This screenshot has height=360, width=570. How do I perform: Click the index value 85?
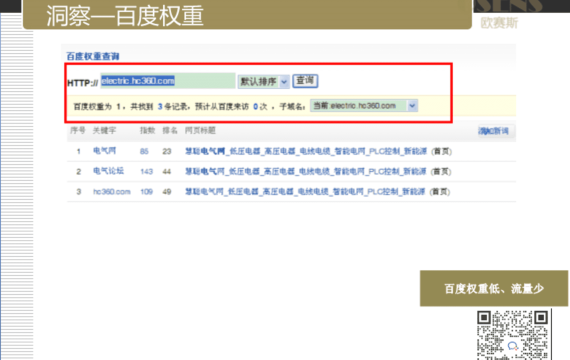coord(144,151)
